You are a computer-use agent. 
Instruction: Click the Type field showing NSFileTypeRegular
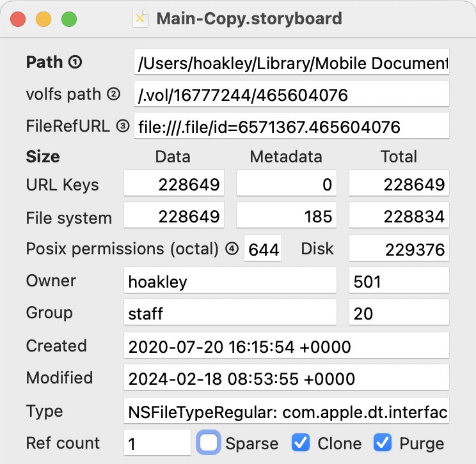tap(286, 412)
